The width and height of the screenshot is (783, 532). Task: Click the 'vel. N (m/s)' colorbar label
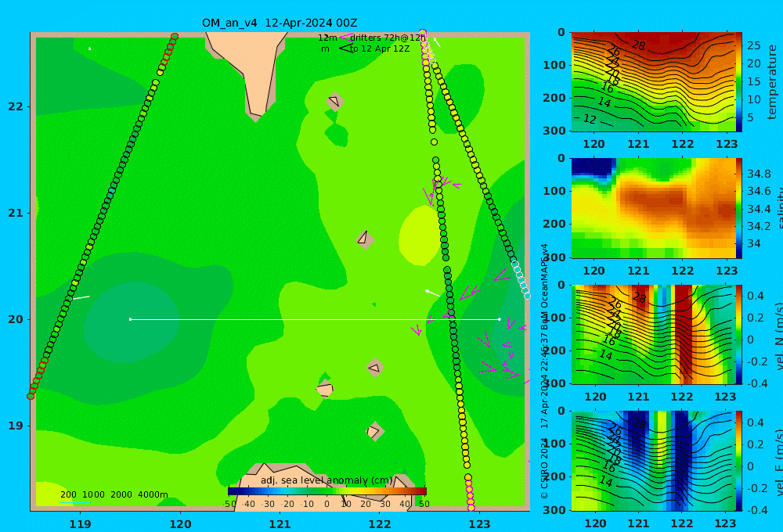[x=778, y=336]
